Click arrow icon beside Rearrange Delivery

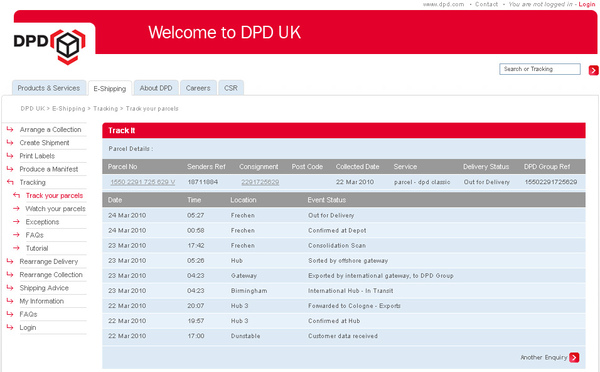click(x=10, y=261)
